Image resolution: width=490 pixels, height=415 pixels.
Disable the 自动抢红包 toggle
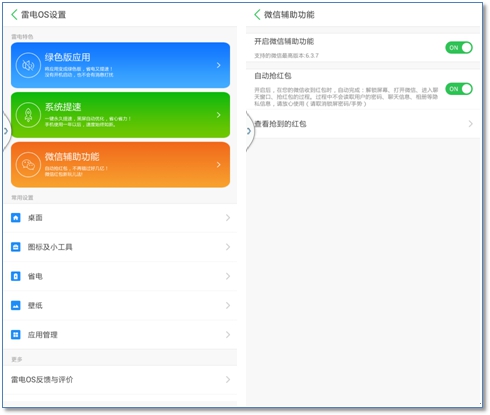pos(459,89)
